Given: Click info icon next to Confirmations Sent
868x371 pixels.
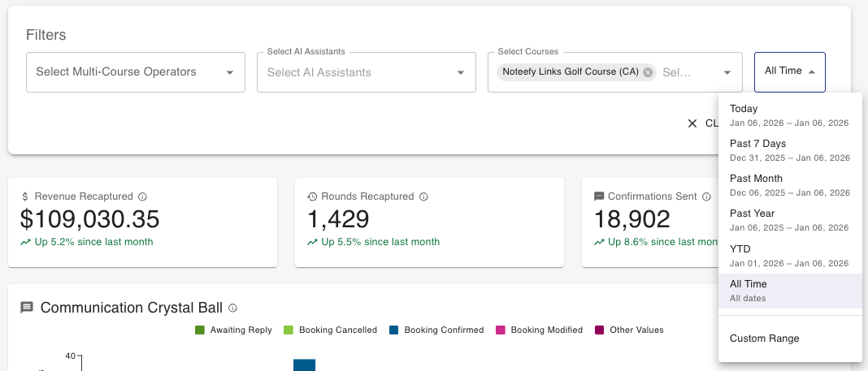Looking at the screenshot, I should tap(707, 196).
